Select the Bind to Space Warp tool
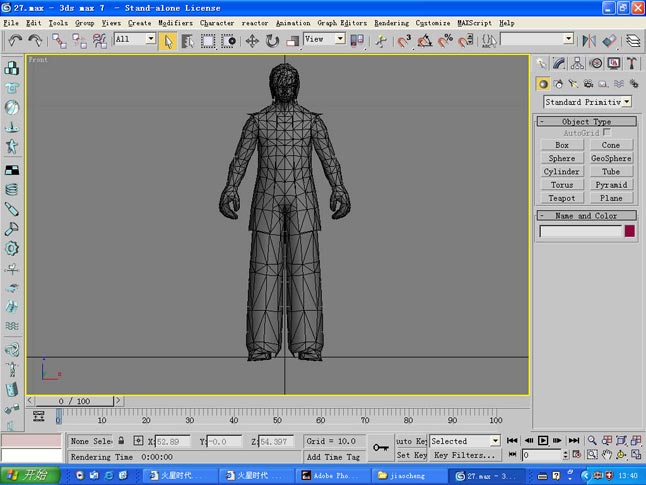Image resolution: width=646 pixels, height=485 pixels. coord(99,40)
